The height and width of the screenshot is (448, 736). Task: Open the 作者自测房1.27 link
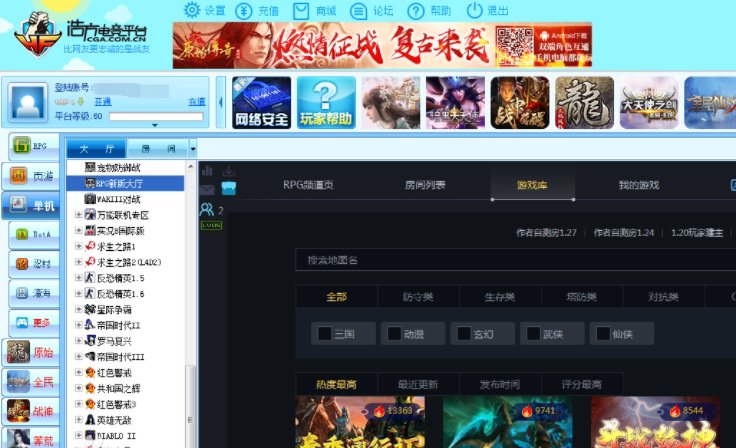coord(546,232)
